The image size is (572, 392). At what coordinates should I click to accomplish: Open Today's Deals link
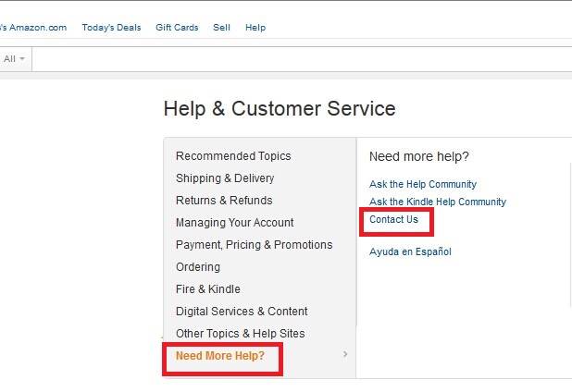coord(111,28)
